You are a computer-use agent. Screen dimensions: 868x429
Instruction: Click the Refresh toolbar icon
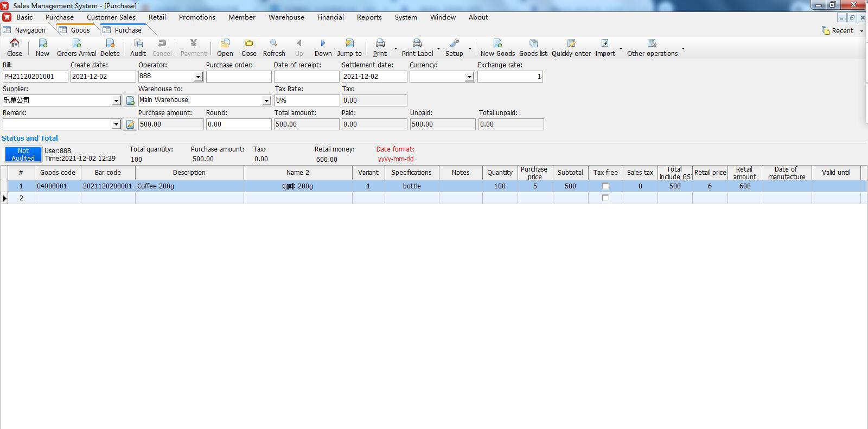click(x=273, y=44)
